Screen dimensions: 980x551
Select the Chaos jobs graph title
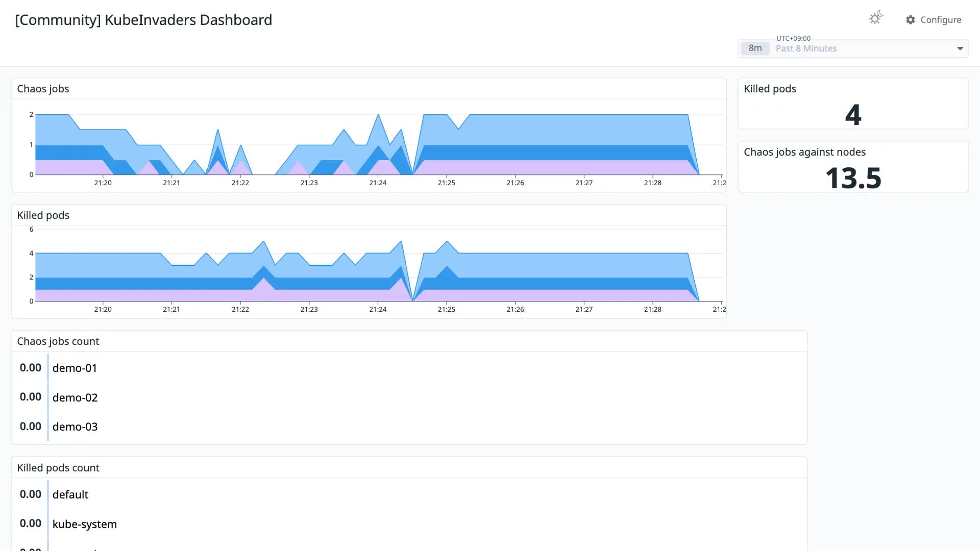43,89
